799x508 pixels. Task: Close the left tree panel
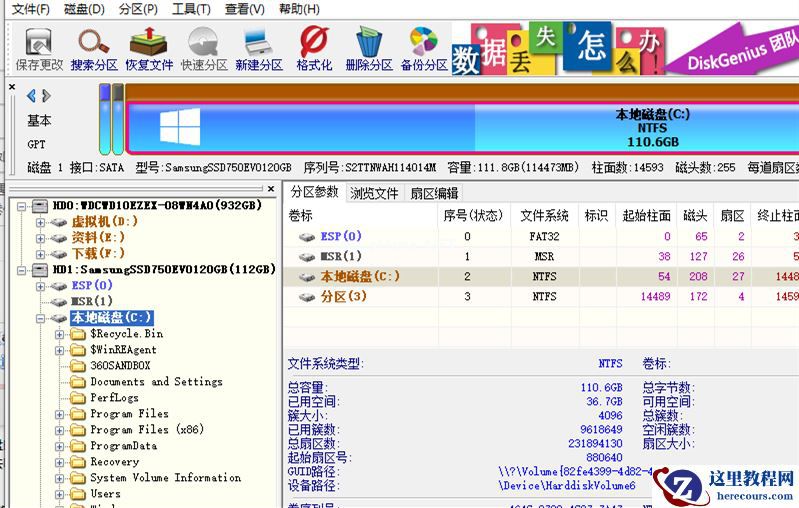click(271, 189)
